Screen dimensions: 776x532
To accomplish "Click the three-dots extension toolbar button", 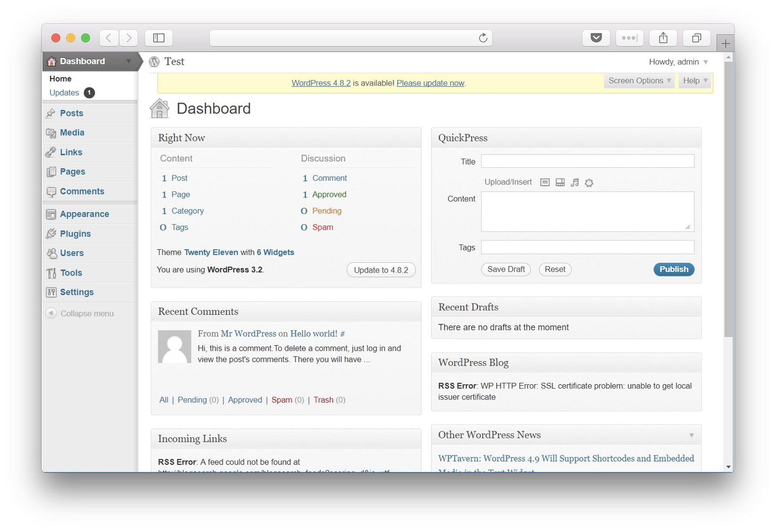I will [630, 38].
